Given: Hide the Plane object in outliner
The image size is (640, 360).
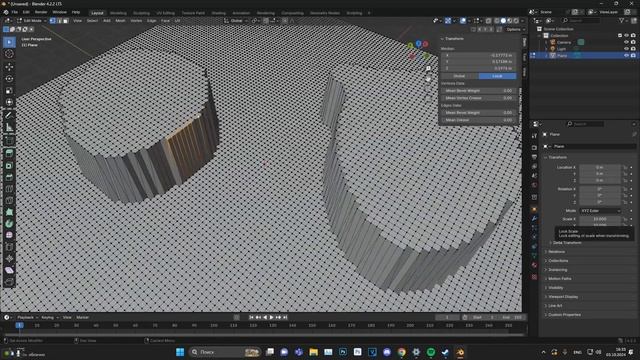Looking at the screenshot, I should point(627,55).
